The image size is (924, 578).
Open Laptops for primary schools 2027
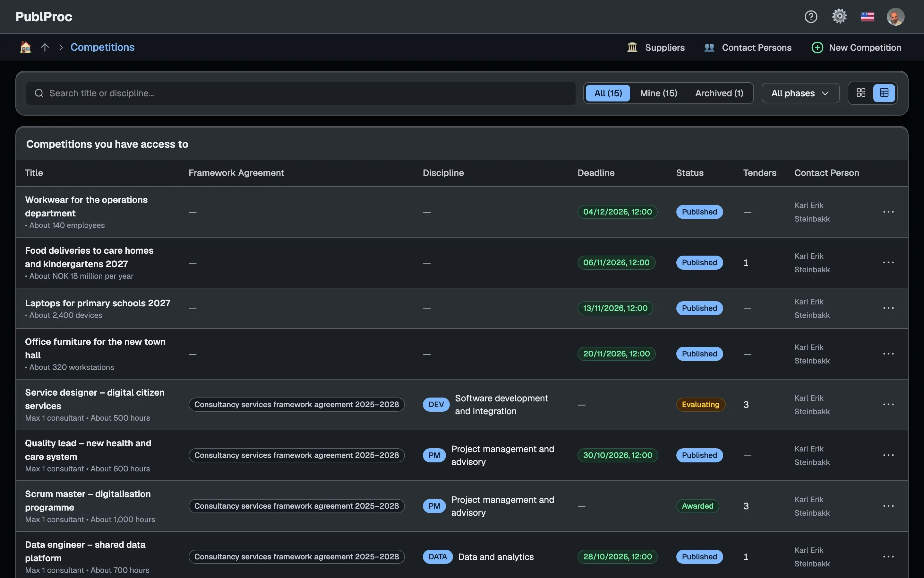[98, 303]
